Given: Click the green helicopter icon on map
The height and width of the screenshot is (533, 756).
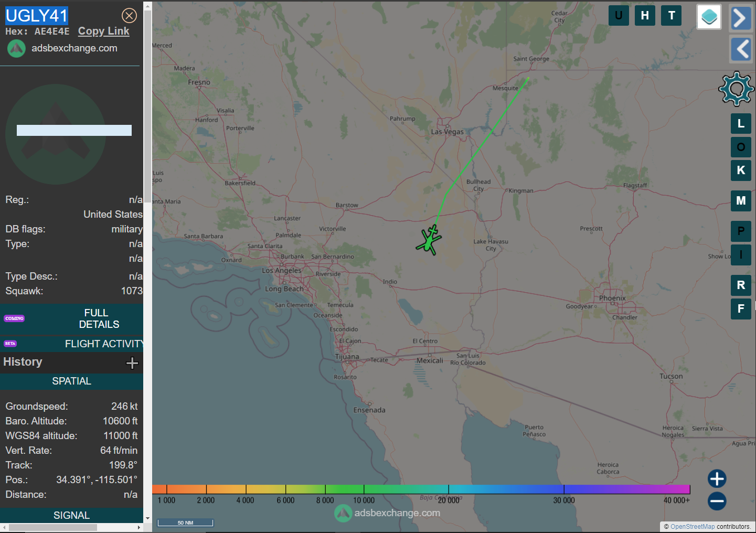Looking at the screenshot, I should coord(430,240).
